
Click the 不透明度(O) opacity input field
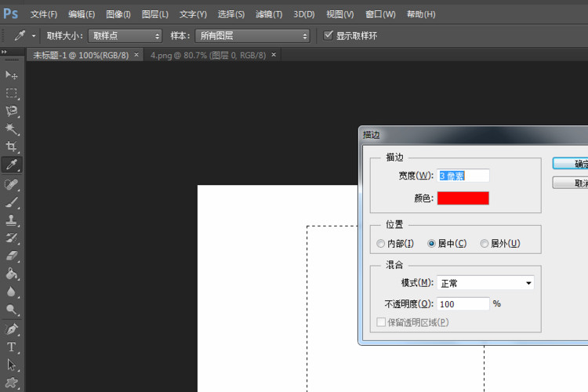(x=463, y=304)
